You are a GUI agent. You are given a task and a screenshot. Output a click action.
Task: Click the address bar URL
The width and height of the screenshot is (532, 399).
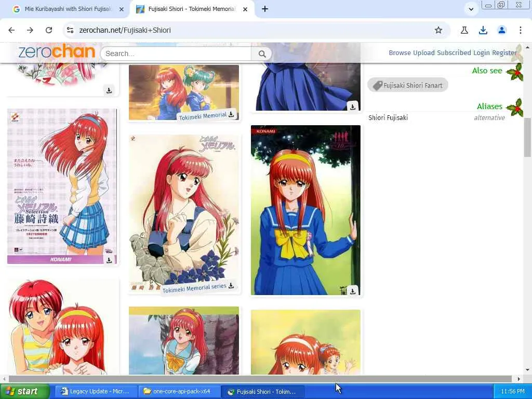pos(125,30)
